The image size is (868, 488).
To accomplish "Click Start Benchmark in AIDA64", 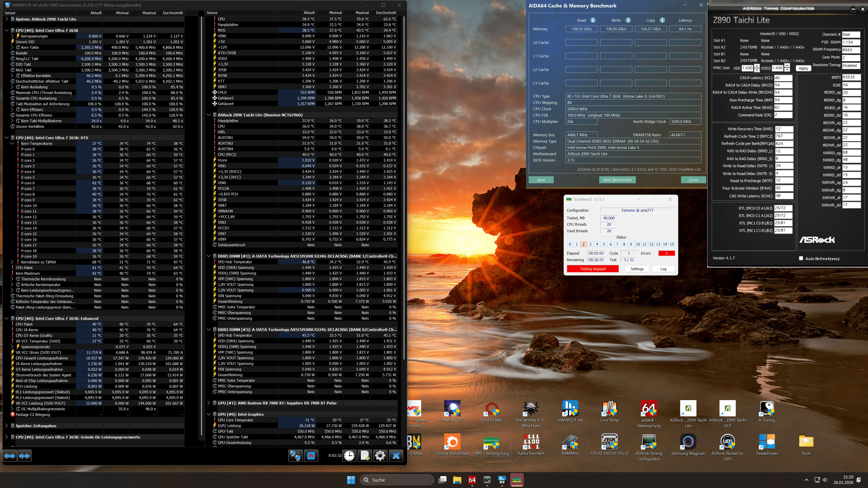I will pyautogui.click(x=617, y=180).
